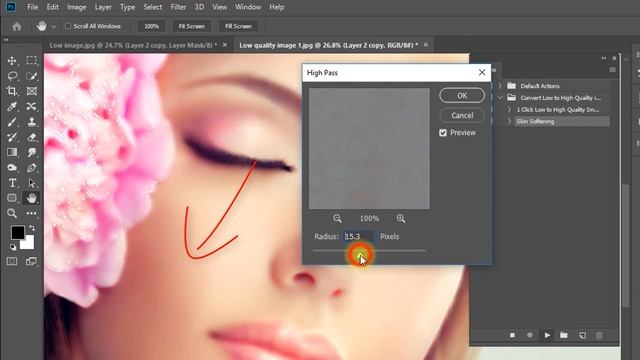Click the 100% zoom button
640x360 pixels.
click(x=151, y=26)
